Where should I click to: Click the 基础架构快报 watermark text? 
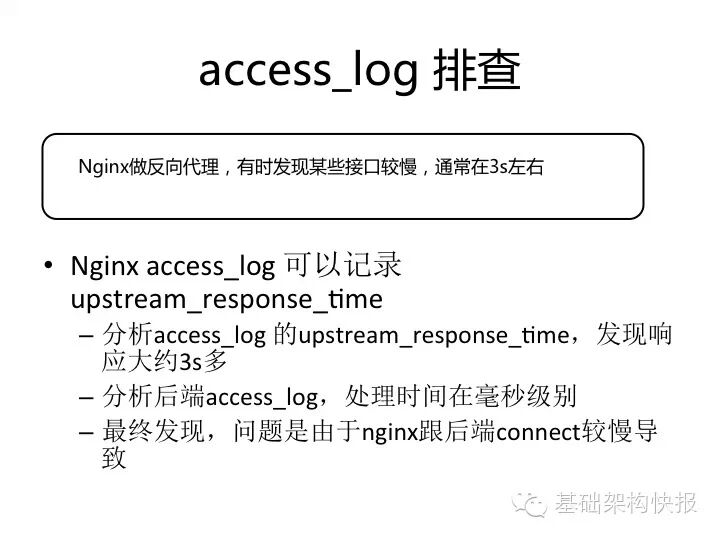(626, 503)
